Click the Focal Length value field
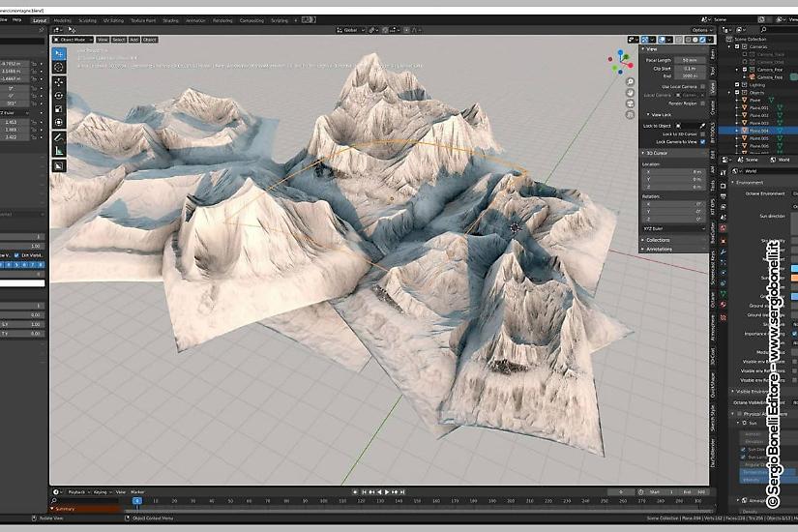Viewport: 798px width, 532px height. click(x=688, y=60)
